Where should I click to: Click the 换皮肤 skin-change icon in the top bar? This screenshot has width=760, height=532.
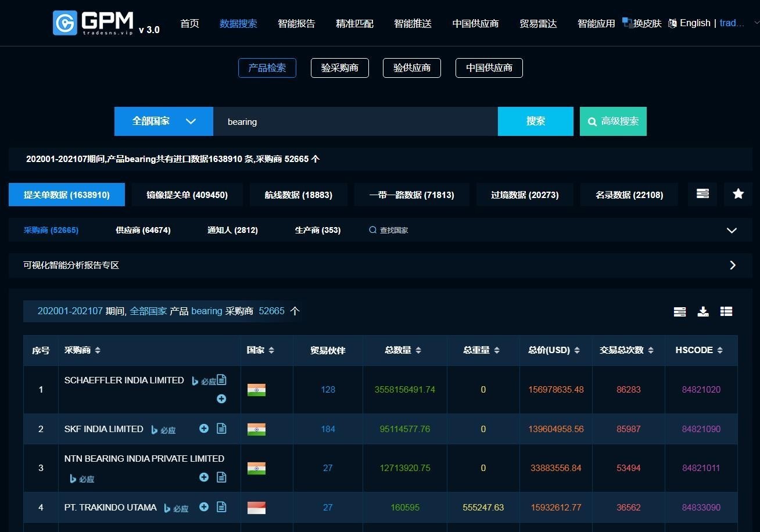(x=628, y=23)
